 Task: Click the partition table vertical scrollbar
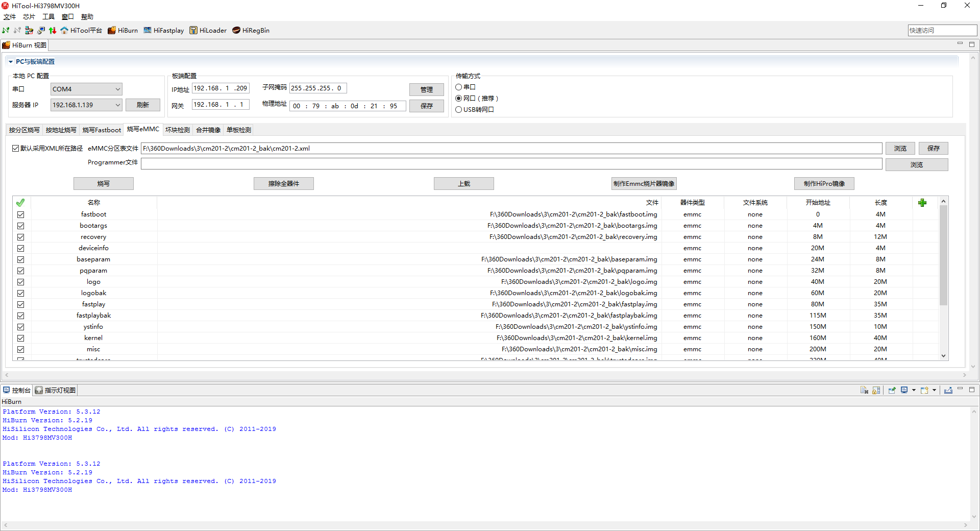click(x=944, y=255)
